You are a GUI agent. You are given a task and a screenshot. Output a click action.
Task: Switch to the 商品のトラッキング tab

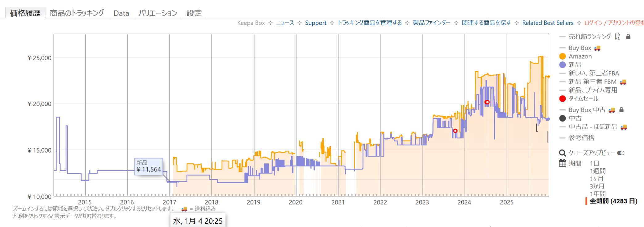[77, 13]
